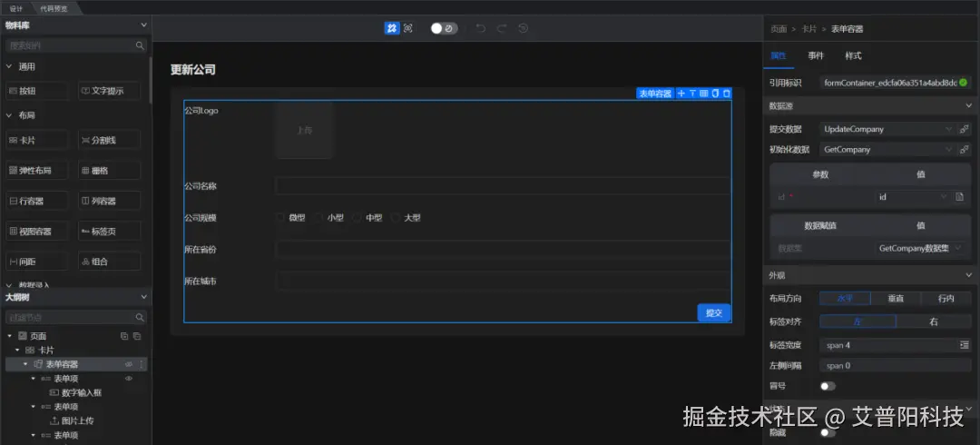
Task: Pick the 视图容器 component from 物料库
Action: pyautogui.click(x=37, y=232)
